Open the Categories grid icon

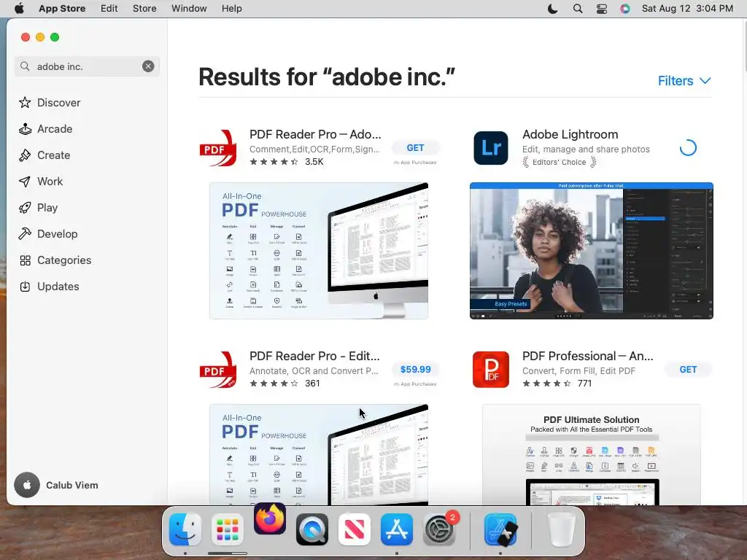pyautogui.click(x=25, y=260)
